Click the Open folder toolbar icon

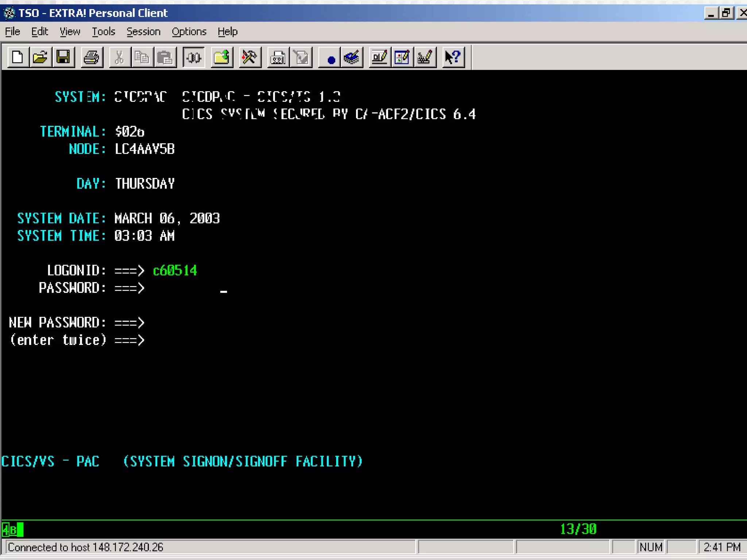40,57
